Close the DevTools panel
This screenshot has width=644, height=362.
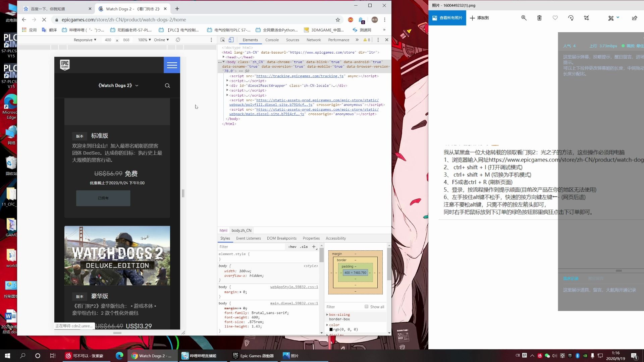[x=387, y=40]
